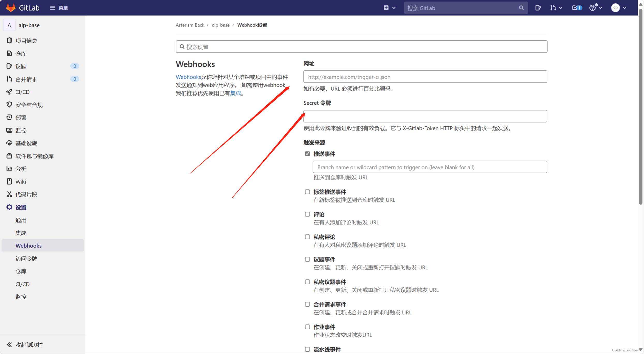
Task: Select CI/CD under settings submenu
Action: pyautogui.click(x=23, y=284)
